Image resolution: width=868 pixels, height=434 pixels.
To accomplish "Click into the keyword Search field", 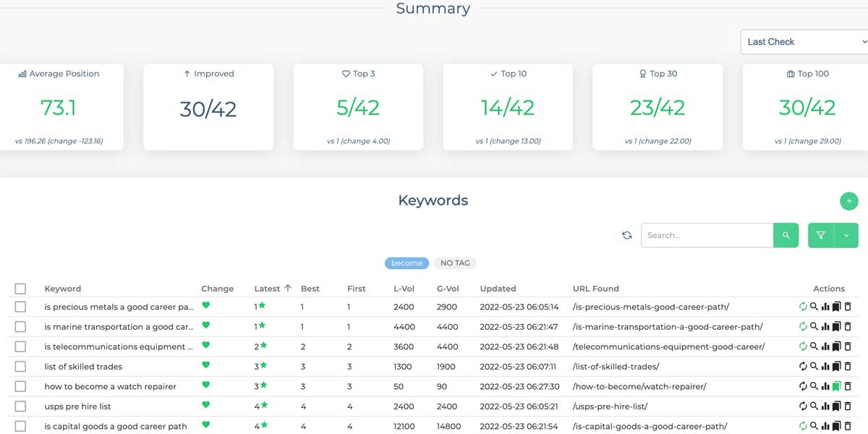I will pyautogui.click(x=707, y=235).
